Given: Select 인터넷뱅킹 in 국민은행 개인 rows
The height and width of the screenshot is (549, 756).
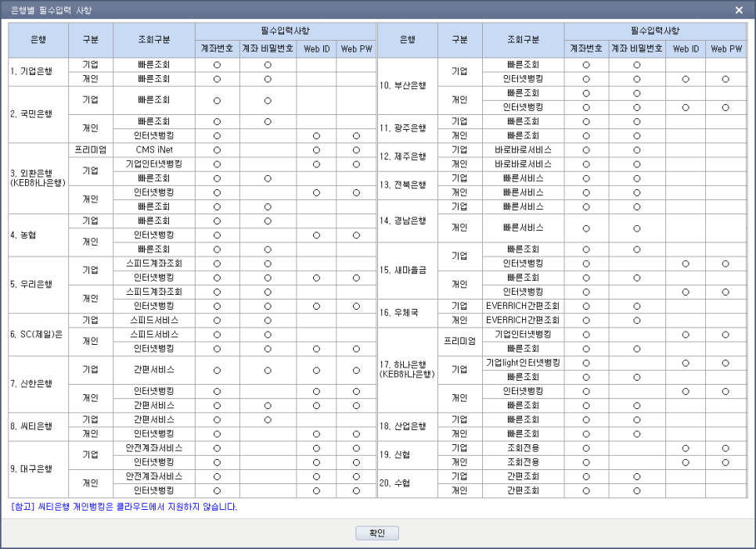Looking at the screenshot, I should [154, 136].
